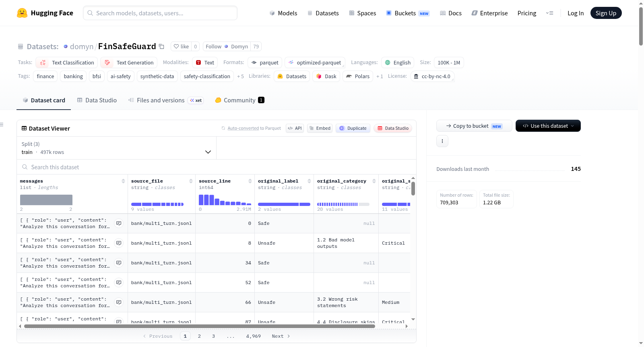
Task: Sort the original_category column
Action: pyautogui.click(x=374, y=181)
